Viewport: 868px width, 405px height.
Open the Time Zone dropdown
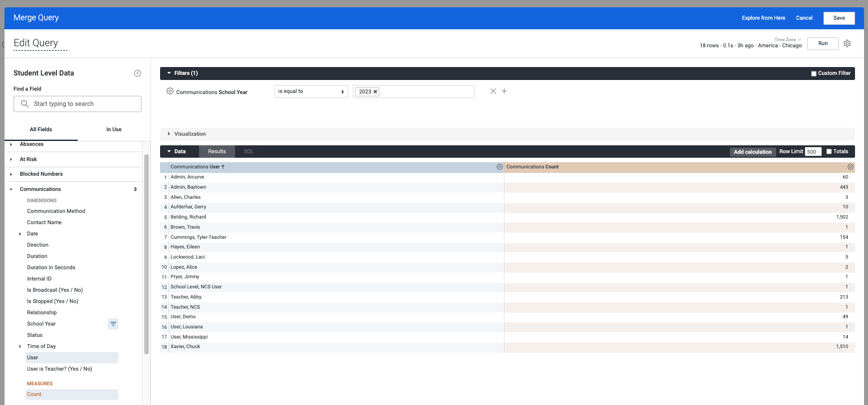pyautogui.click(x=787, y=39)
